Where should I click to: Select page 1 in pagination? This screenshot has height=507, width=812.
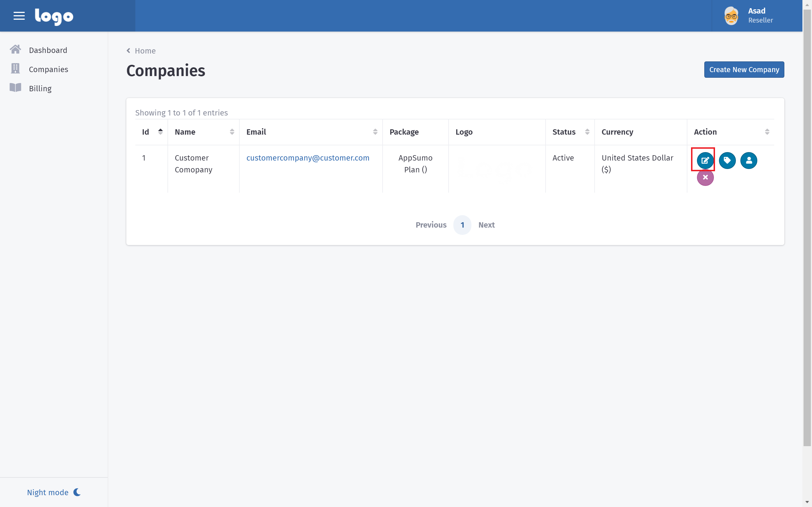[462, 225]
